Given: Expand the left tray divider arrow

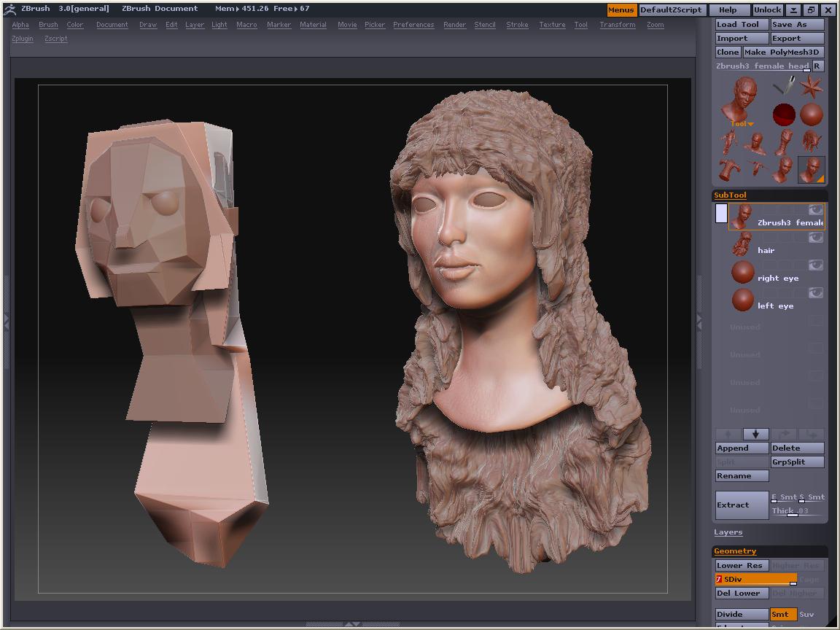Looking at the screenshot, I should 7,322.
